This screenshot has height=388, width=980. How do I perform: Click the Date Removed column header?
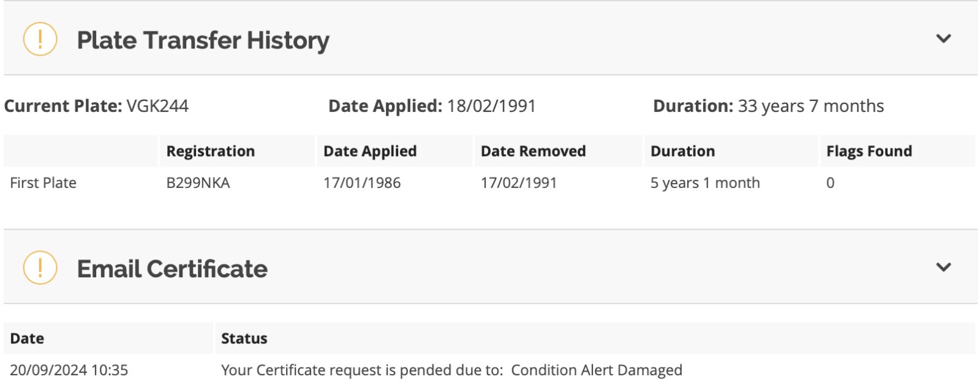(x=533, y=151)
